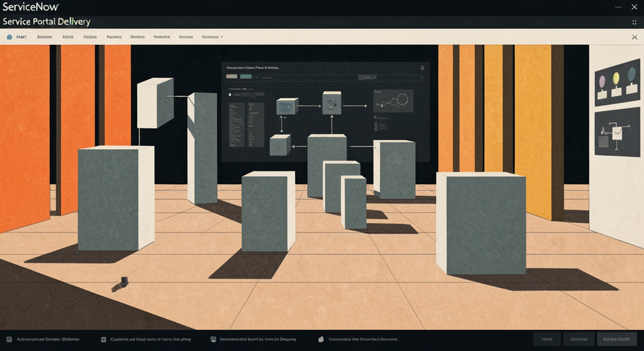The width and height of the screenshot is (644, 351).
Task: Open the first nav item beside the blue logo
Action: tap(22, 37)
